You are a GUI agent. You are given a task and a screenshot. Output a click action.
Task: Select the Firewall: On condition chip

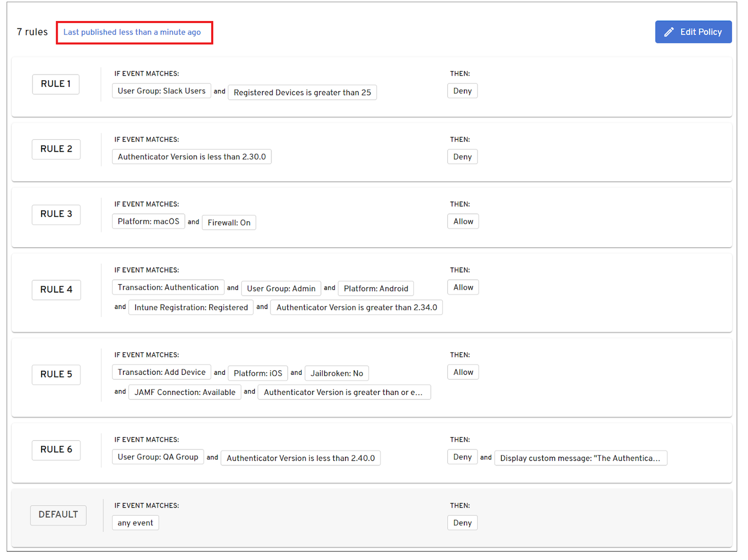coord(229,223)
